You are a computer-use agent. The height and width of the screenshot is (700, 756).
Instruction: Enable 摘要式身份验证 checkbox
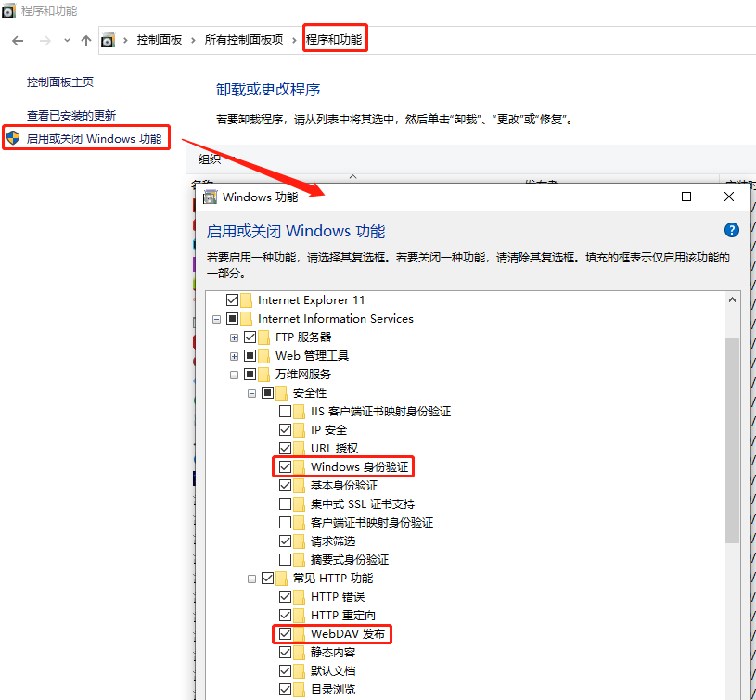(x=285, y=560)
